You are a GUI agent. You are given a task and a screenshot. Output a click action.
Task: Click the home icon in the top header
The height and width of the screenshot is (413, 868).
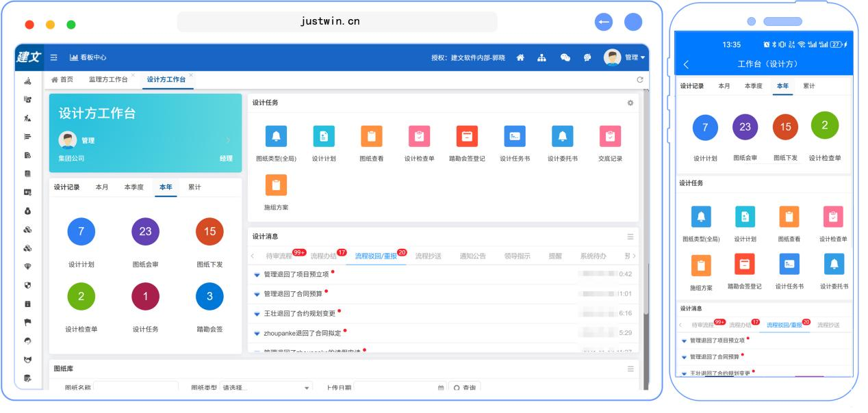click(521, 57)
